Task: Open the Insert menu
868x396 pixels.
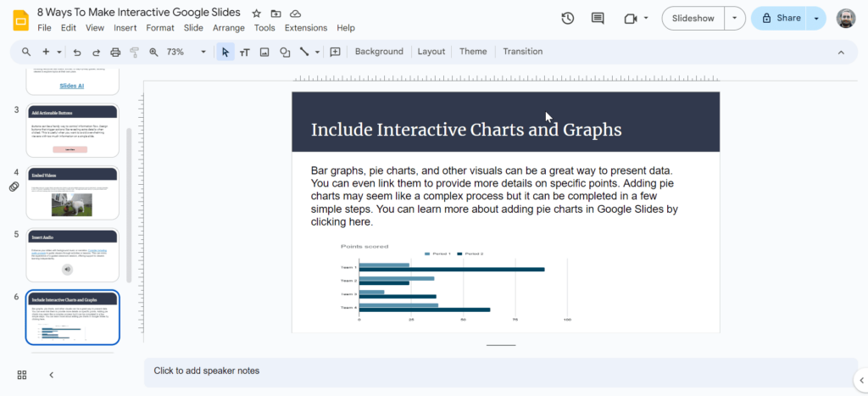Action: [125, 28]
